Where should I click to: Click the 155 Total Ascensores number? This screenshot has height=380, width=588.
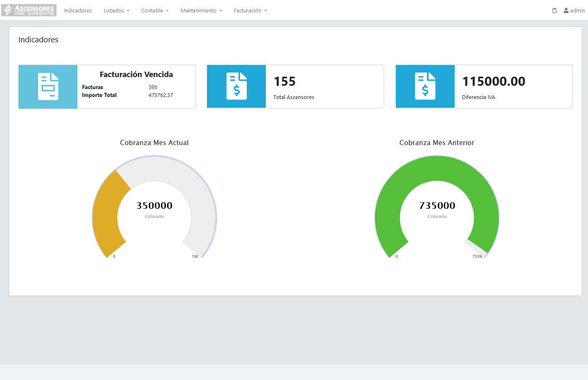point(284,82)
